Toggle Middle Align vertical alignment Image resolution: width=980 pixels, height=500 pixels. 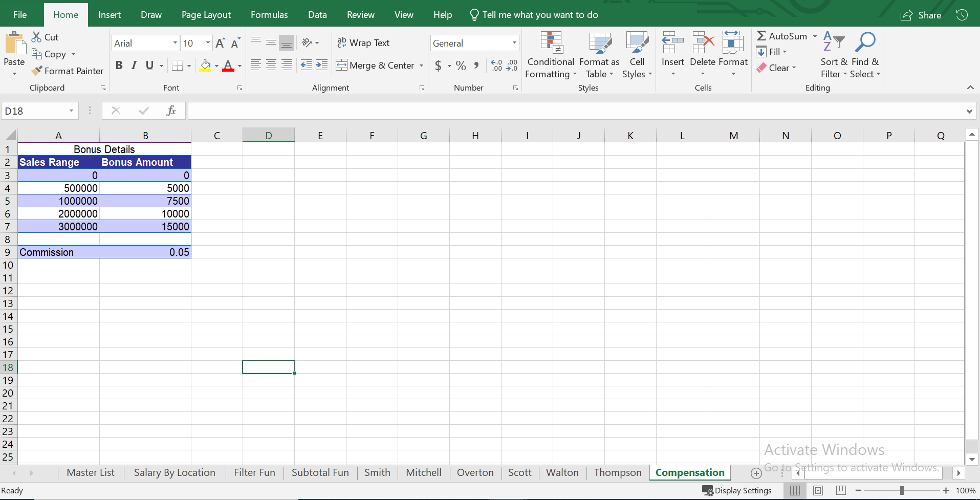[271, 42]
